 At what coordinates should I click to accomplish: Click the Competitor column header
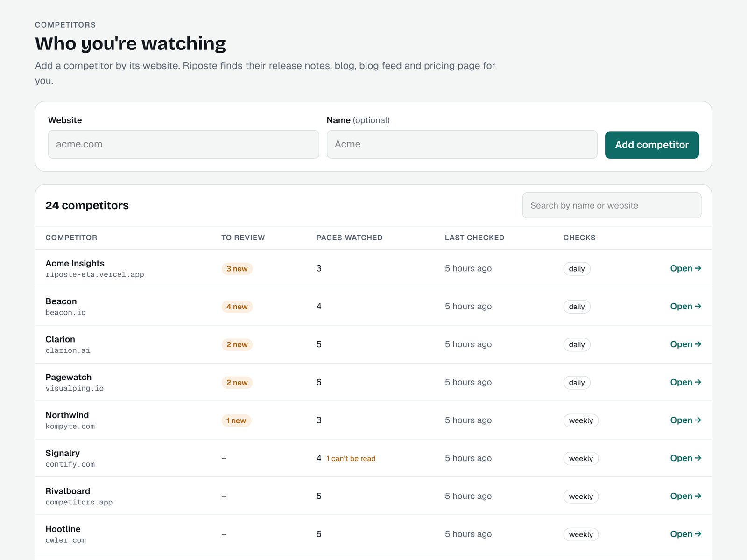(71, 238)
